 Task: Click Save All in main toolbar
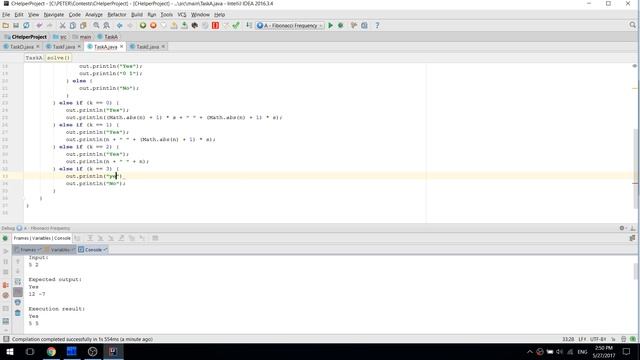[x=16, y=25]
